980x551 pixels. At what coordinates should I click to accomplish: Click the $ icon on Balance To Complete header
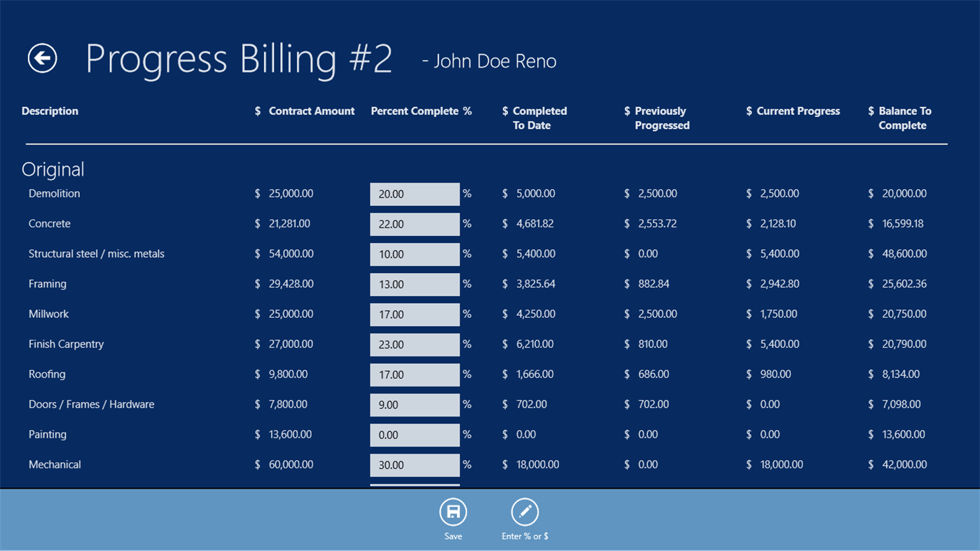tap(871, 111)
